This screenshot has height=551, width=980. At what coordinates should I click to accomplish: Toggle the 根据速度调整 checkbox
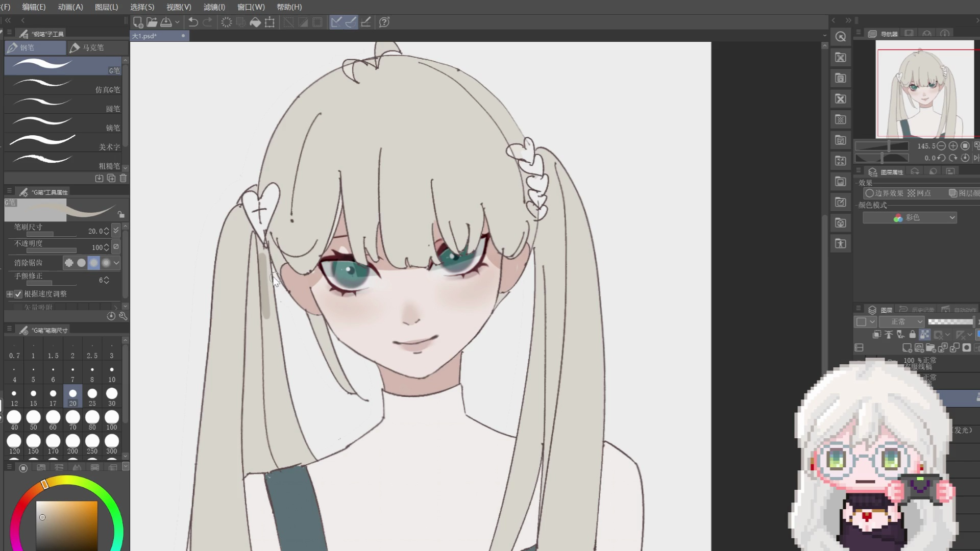[18, 294]
